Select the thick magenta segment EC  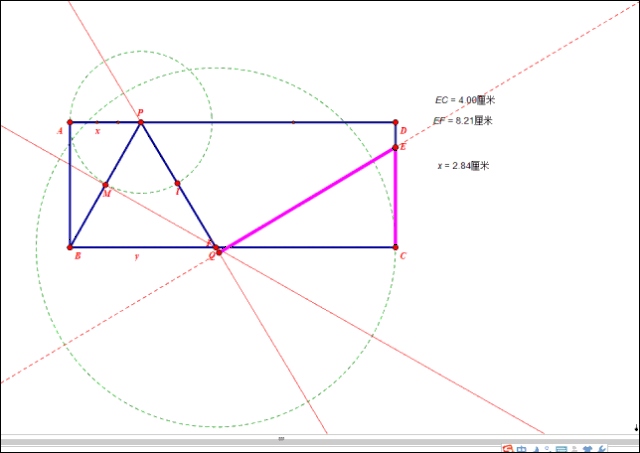pyautogui.click(x=395, y=198)
